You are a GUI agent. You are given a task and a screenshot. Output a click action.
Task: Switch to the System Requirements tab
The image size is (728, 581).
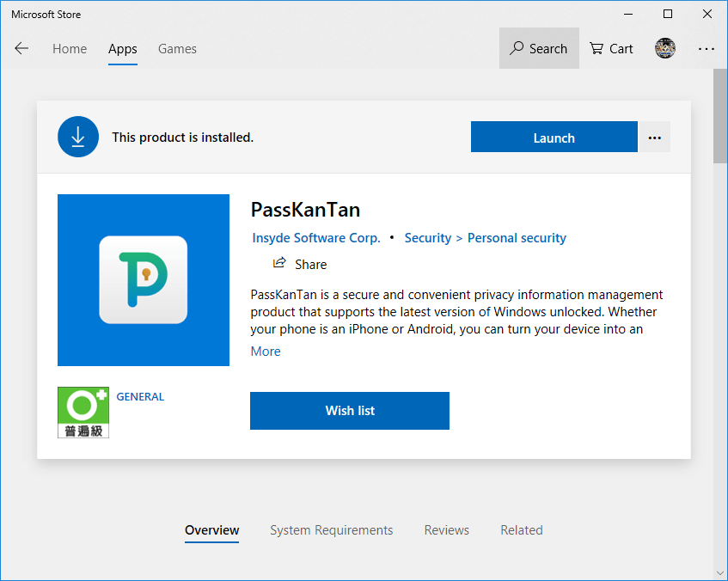click(x=332, y=530)
